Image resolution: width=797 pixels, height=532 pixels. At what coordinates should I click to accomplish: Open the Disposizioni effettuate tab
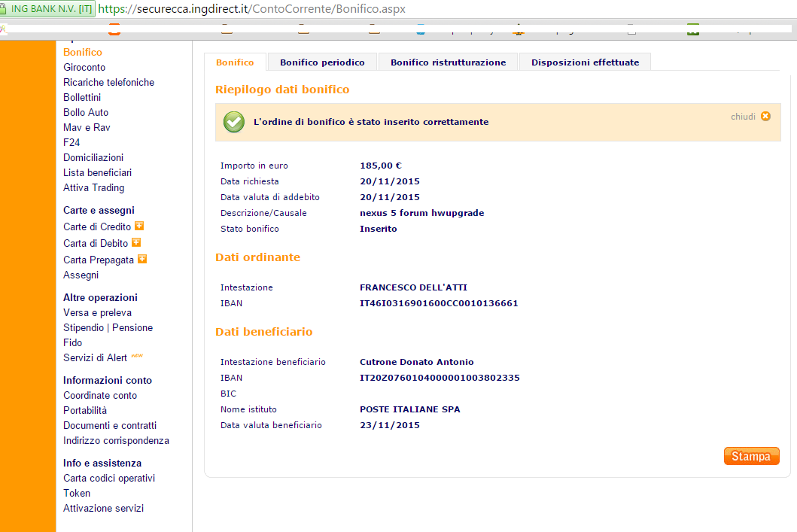click(x=585, y=62)
